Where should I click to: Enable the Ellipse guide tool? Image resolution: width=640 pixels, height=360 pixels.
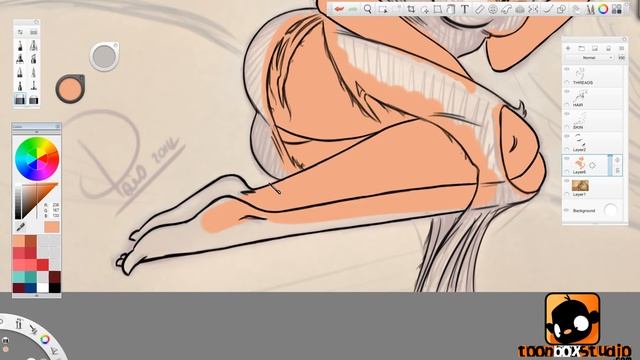(x=493, y=9)
